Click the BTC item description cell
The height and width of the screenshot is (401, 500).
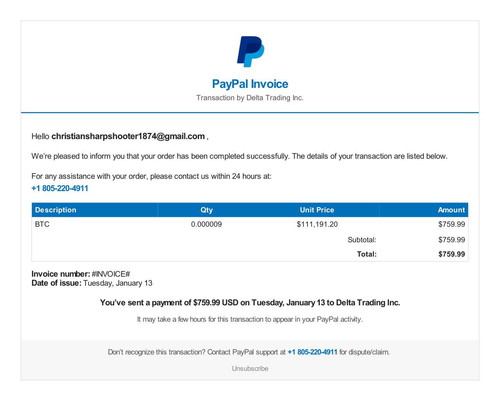(x=42, y=224)
